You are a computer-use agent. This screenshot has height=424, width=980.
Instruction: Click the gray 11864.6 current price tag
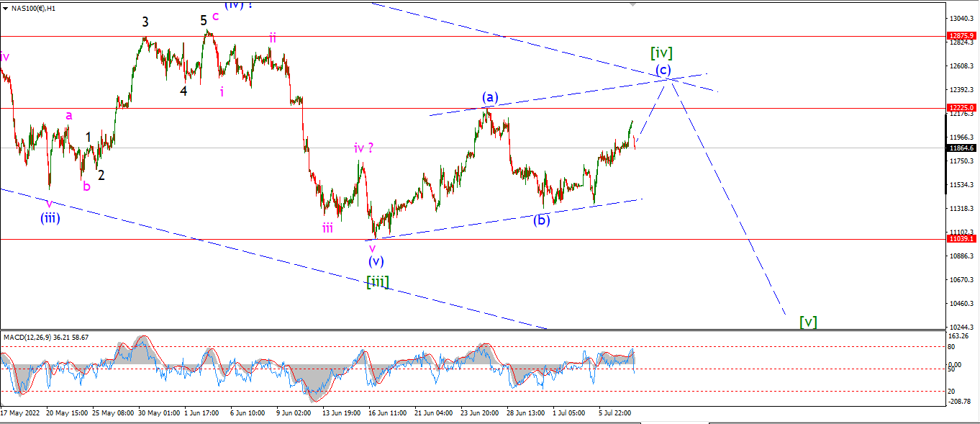pos(961,148)
